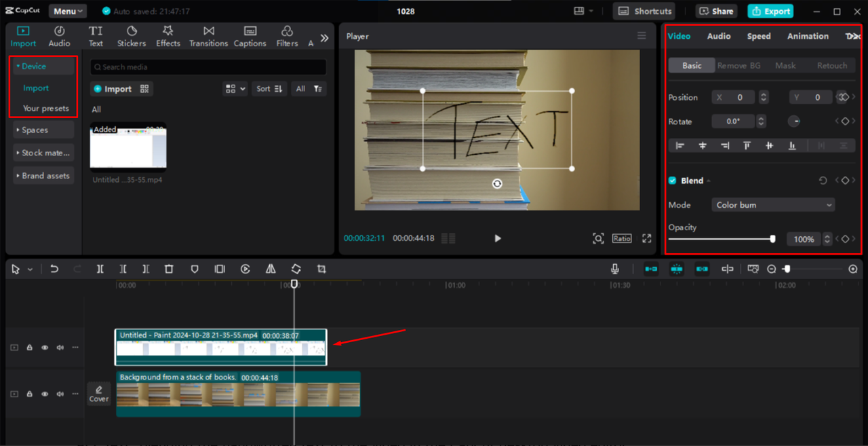Switch the media view grid layout icon
This screenshot has height=446, width=868.
point(235,88)
